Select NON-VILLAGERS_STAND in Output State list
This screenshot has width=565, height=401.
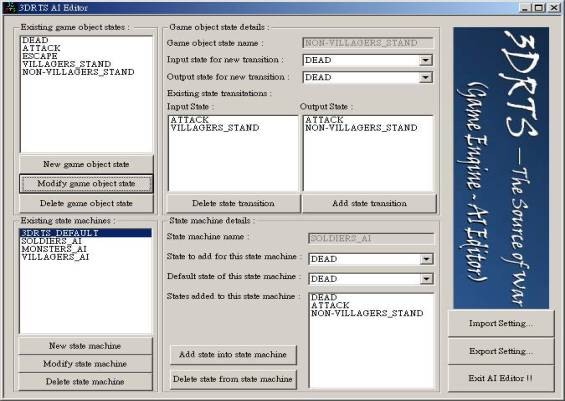(361, 128)
